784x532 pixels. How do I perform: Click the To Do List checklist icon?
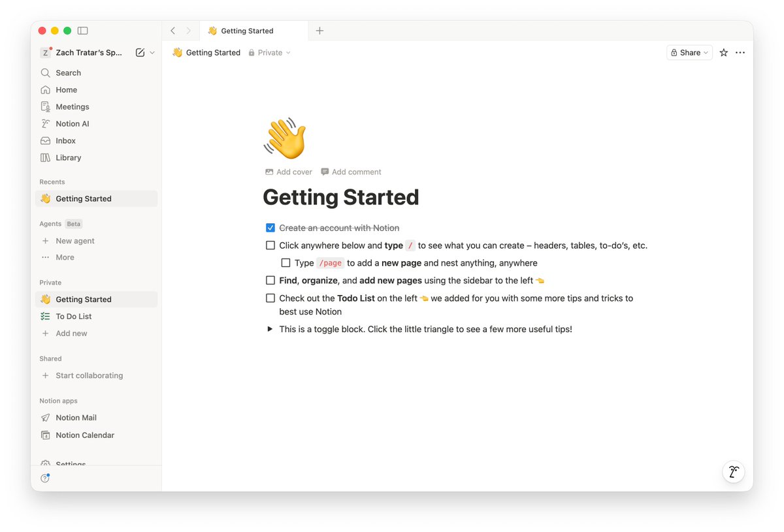45,317
